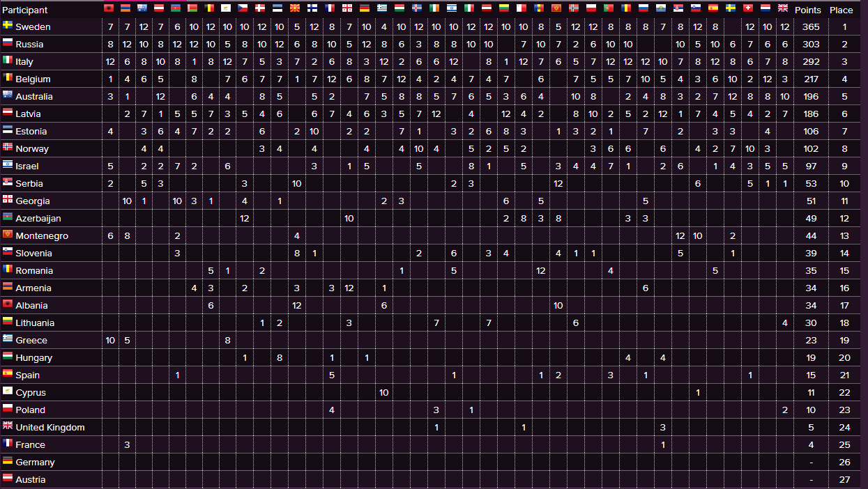This screenshot has height=489, width=868.
Task: Click Israel's total of 97 points
Action: [810, 166]
